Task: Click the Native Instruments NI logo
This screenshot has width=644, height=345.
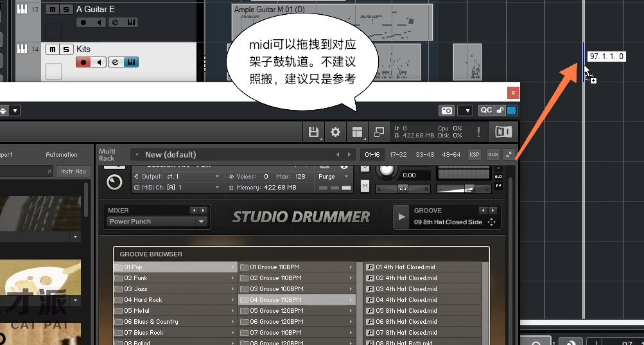Action: click(503, 132)
